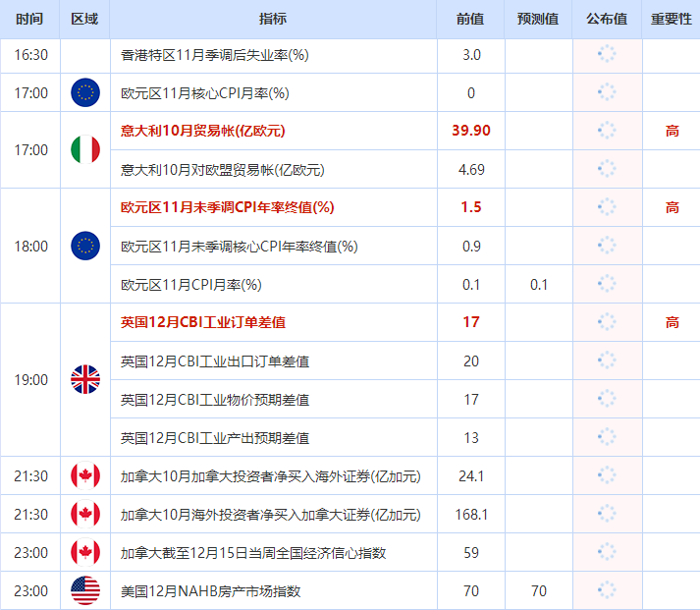
Task: Click loading spinner for 美国12月NAHB房产市场指数
Action: (x=607, y=590)
